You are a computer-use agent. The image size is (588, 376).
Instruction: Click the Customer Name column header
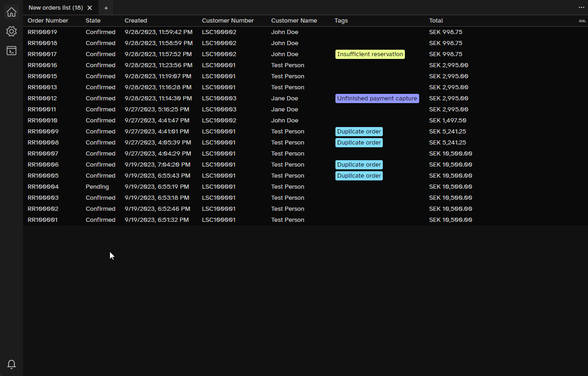294,20
